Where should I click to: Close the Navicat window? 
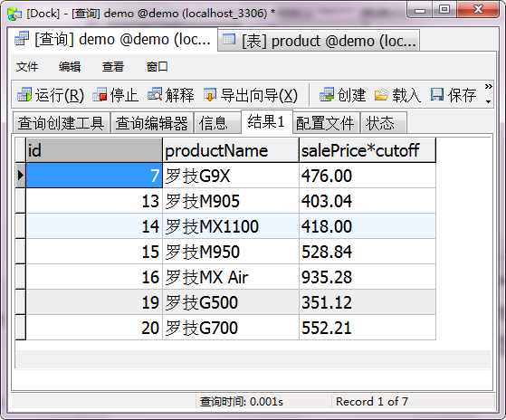[478, 10]
